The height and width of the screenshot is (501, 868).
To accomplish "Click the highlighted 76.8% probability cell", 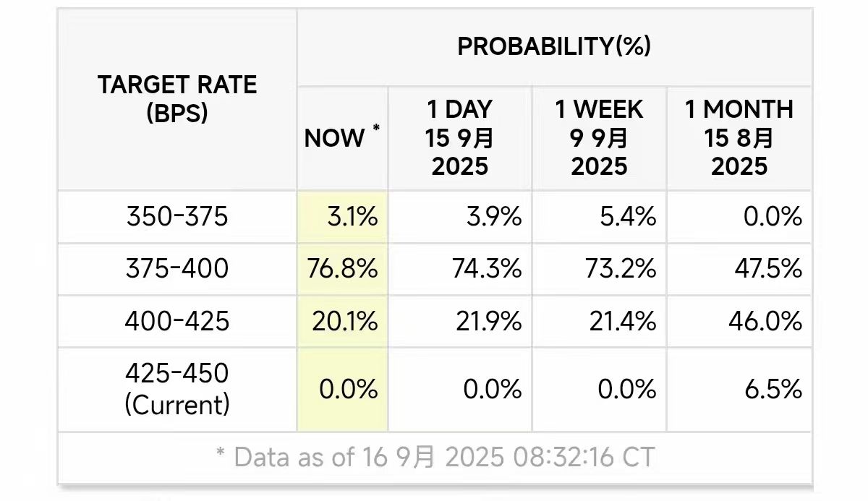I will tap(344, 269).
